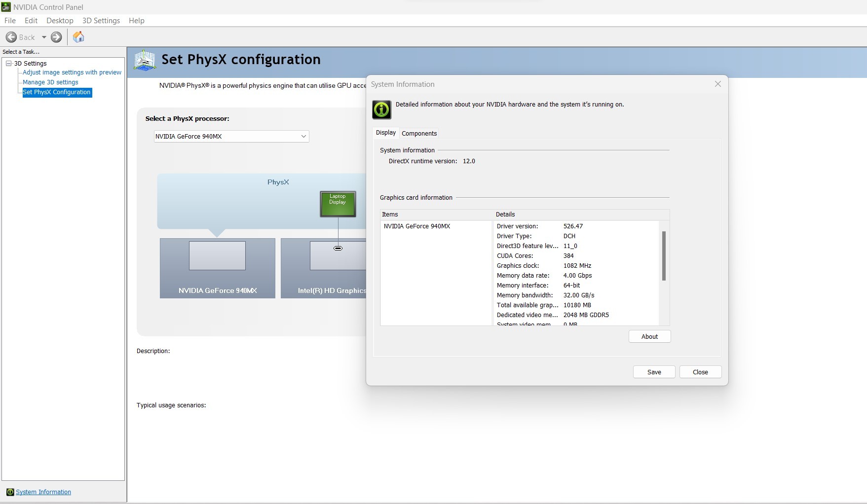Click the Back arrow icon in toolbar
The image size is (867, 504).
(x=11, y=37)
